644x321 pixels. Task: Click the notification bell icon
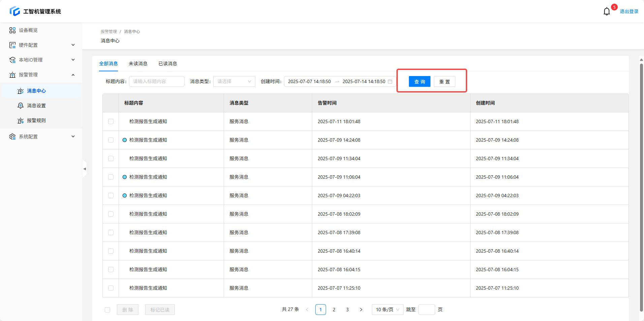(x=607, y=11)
